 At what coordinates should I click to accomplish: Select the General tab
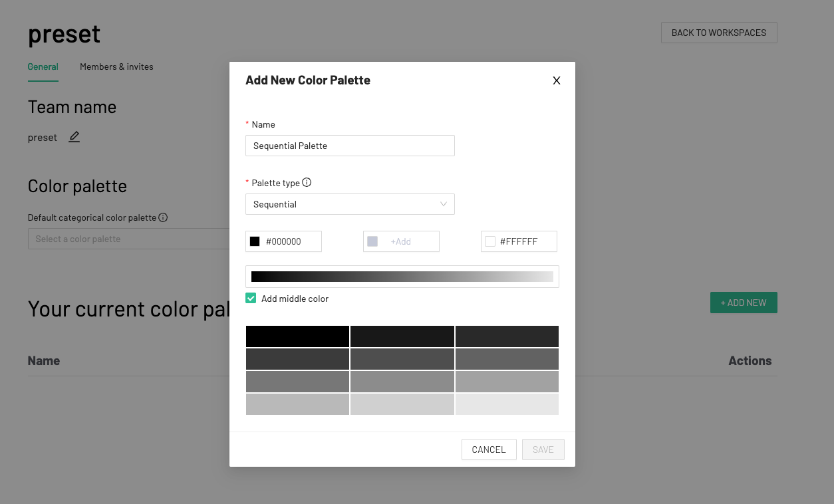(x=43, y=66)
